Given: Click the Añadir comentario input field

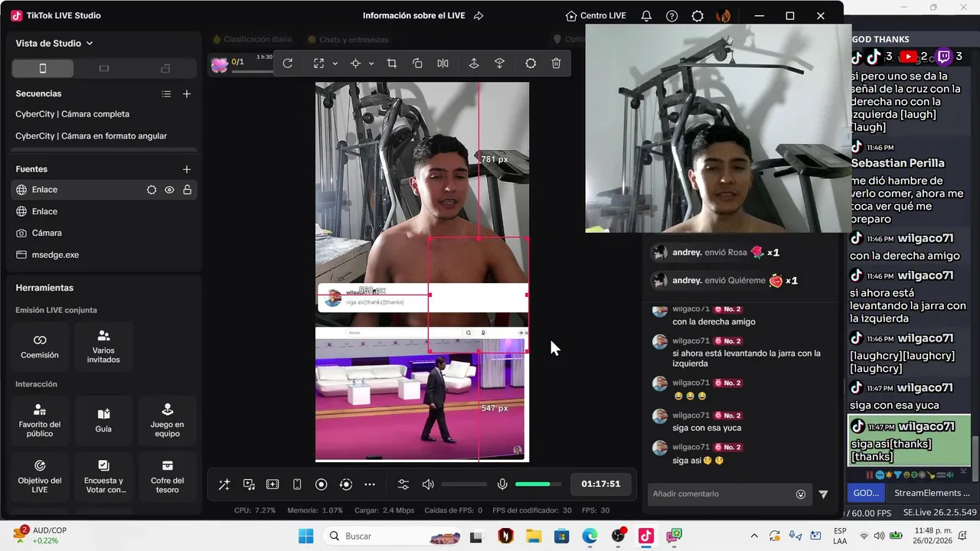Looking at the screenshot, I should [720, 494].
